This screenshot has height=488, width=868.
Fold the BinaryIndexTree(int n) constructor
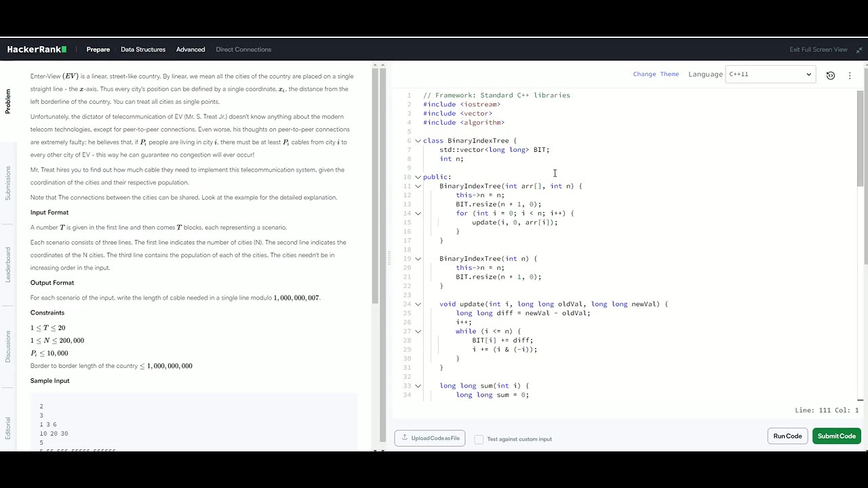[418, 259]
